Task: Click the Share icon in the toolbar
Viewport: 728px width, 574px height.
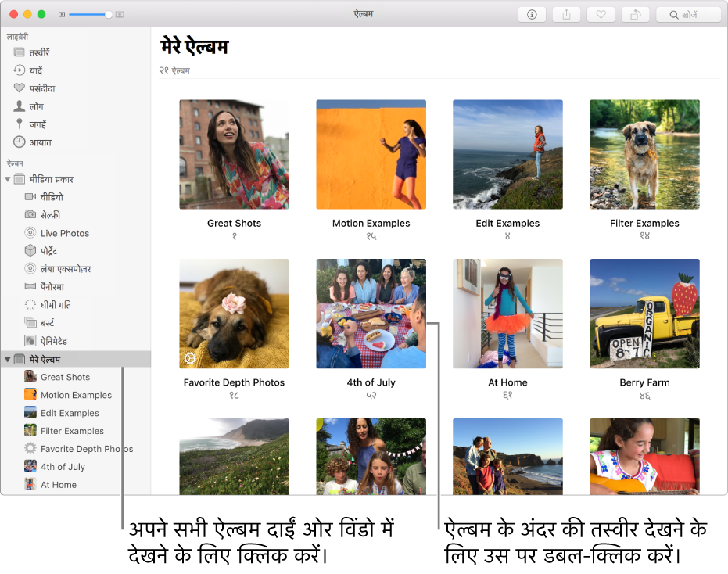Action: [x=566, y=13]
